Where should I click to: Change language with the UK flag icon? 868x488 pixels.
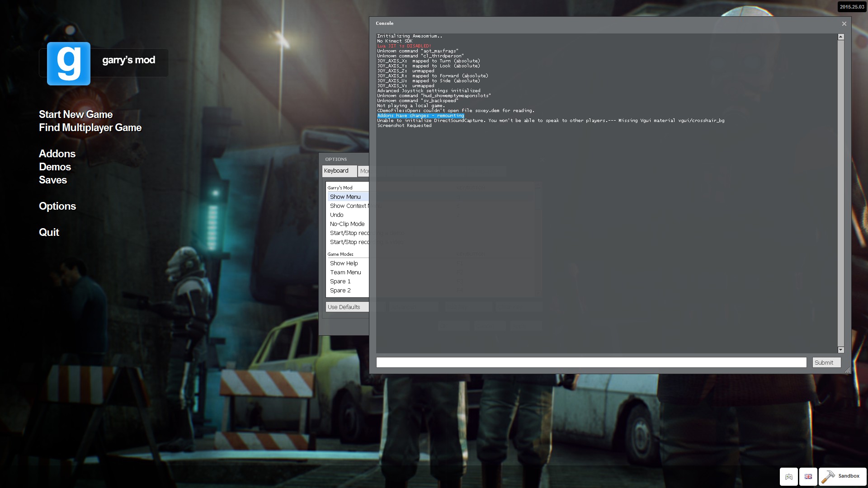(808, 477)
